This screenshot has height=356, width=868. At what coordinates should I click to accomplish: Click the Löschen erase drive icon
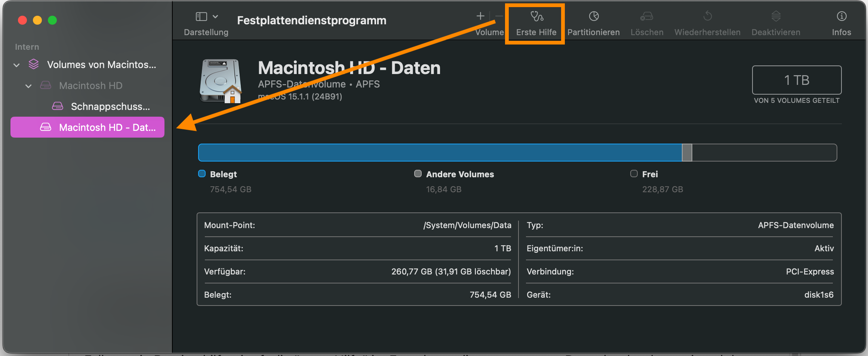click(647, 16)
